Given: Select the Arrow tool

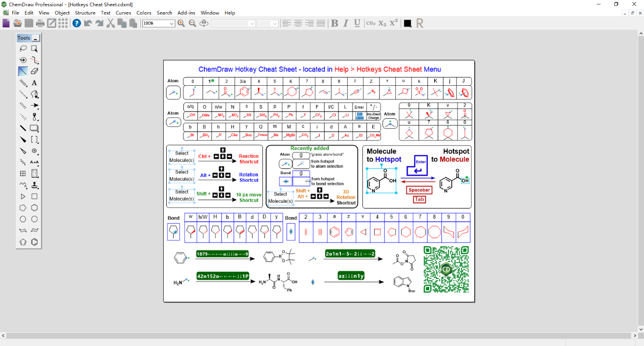Looking at the screenshot, I should pos(34,106).
